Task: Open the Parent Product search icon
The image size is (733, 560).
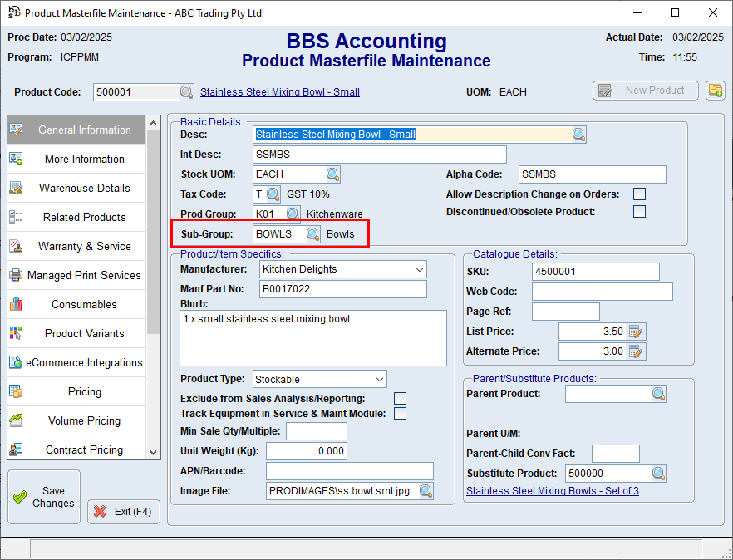Action: (659, 393)
